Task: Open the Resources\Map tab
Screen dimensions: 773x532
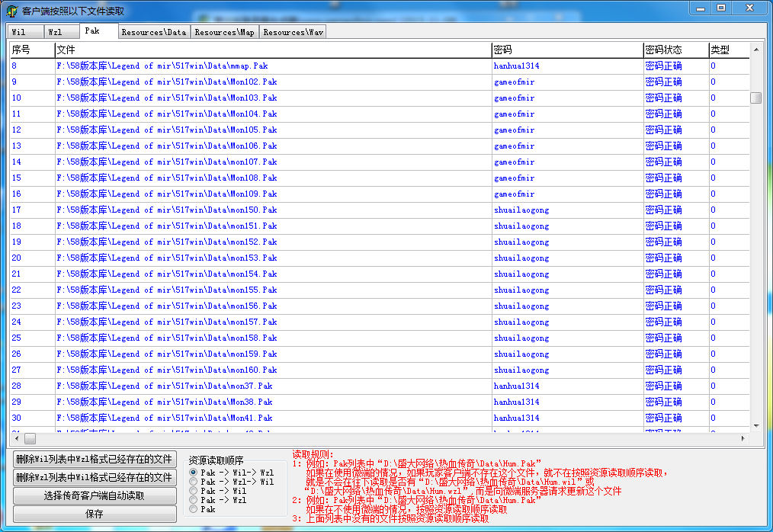Action: point(224,32)
